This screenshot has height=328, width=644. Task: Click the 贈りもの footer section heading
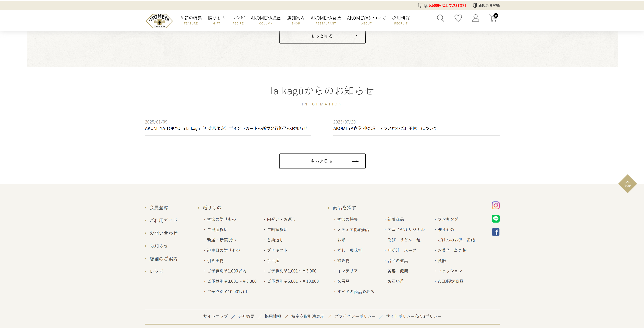[212, 208]
